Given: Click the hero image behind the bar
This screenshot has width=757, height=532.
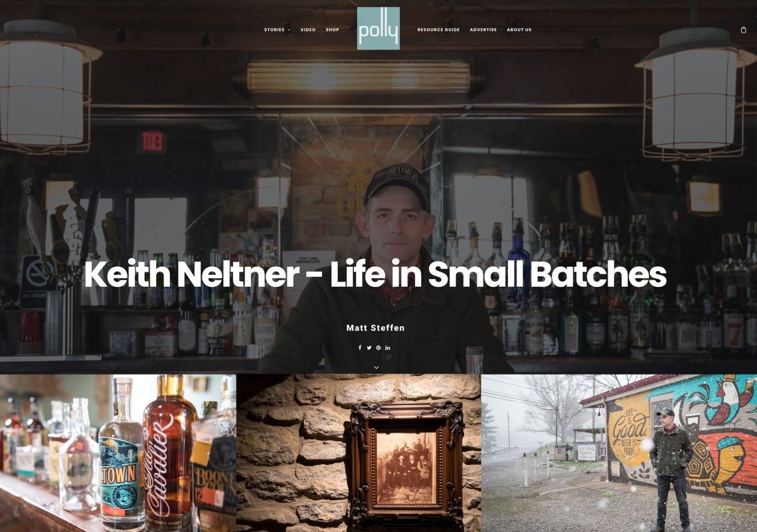Looking at the screenshot, I should pyautogui.click(x=378, y=145).
